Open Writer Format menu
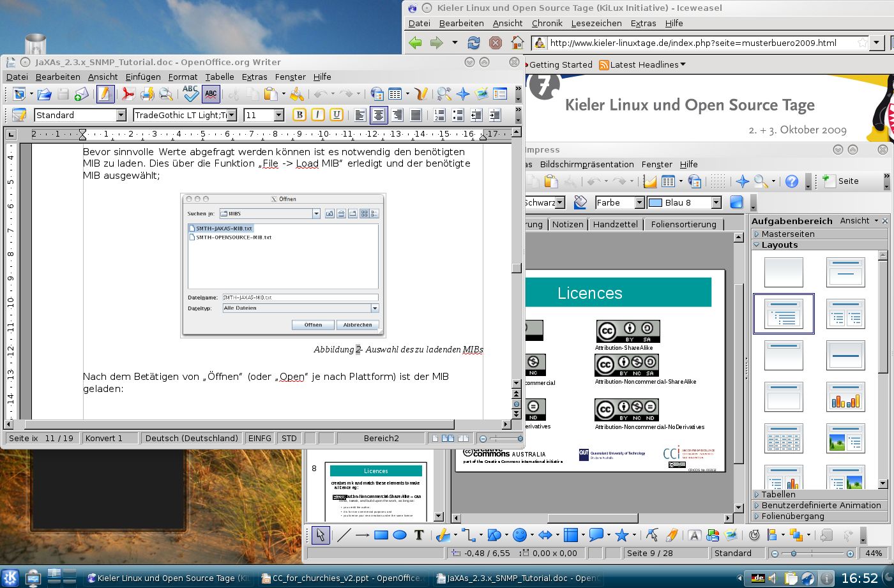894x588 pixels. (183, 77)
